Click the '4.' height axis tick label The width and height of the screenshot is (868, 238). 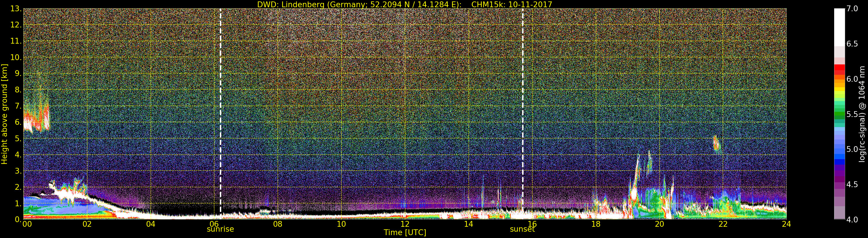pos(18,155)
